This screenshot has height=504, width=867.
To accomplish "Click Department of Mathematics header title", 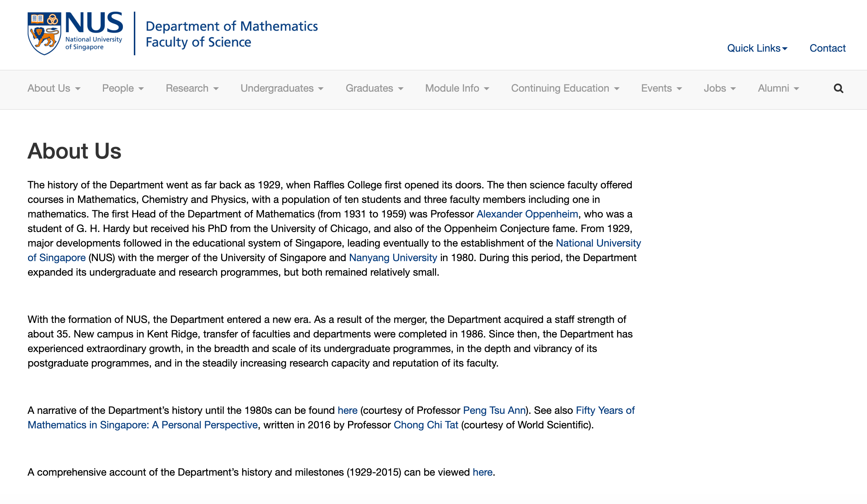I will coord(232,26).
